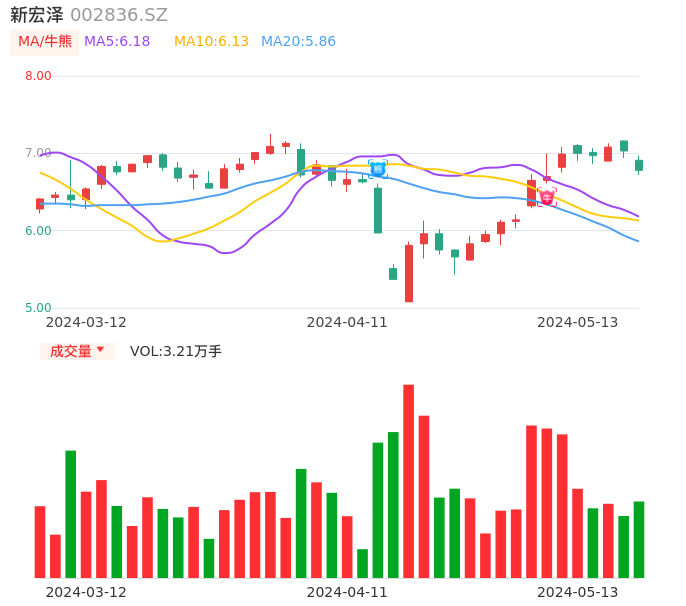686x606 pixels.
Task: Click the large green candlestick below the blue marker
Action: pyautogui.click(x=378, y=210)
